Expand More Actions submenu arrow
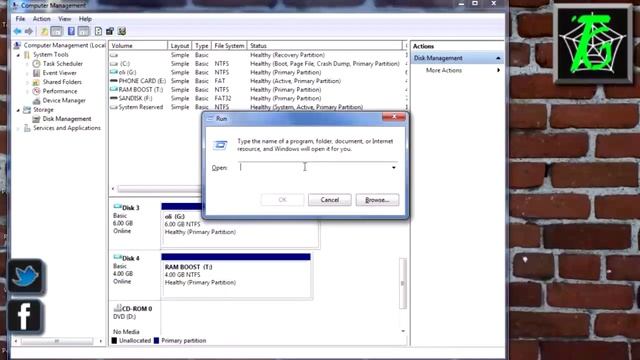Viewport: 640px width, 360px height. (498, 70)
